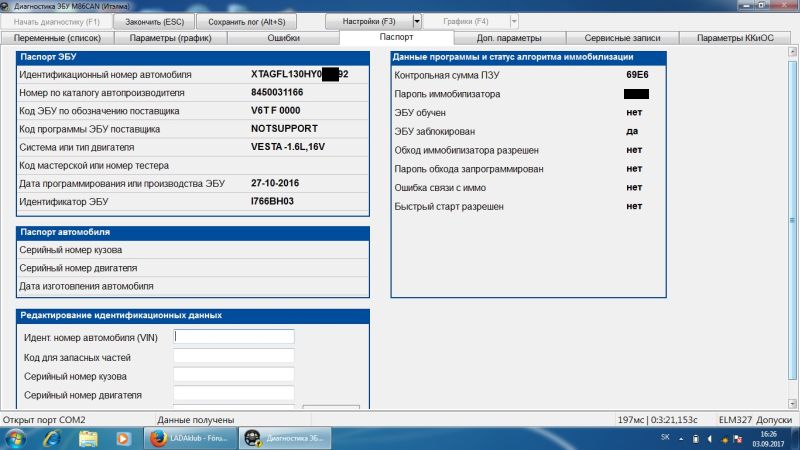Open the Windows Start menu
This screenshot has height=450, width=800.
click(17, 438)
